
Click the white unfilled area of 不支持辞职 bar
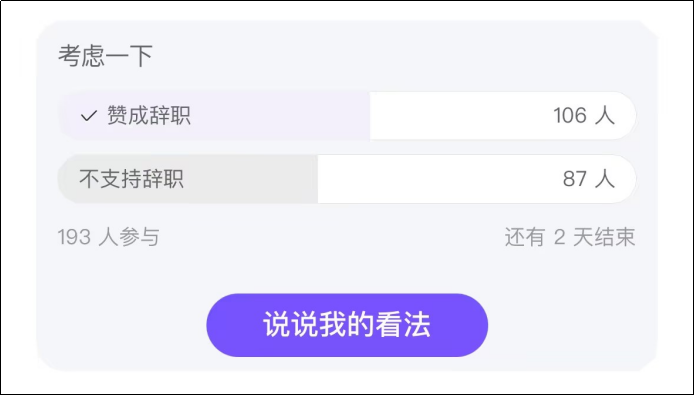click(439, 179)
